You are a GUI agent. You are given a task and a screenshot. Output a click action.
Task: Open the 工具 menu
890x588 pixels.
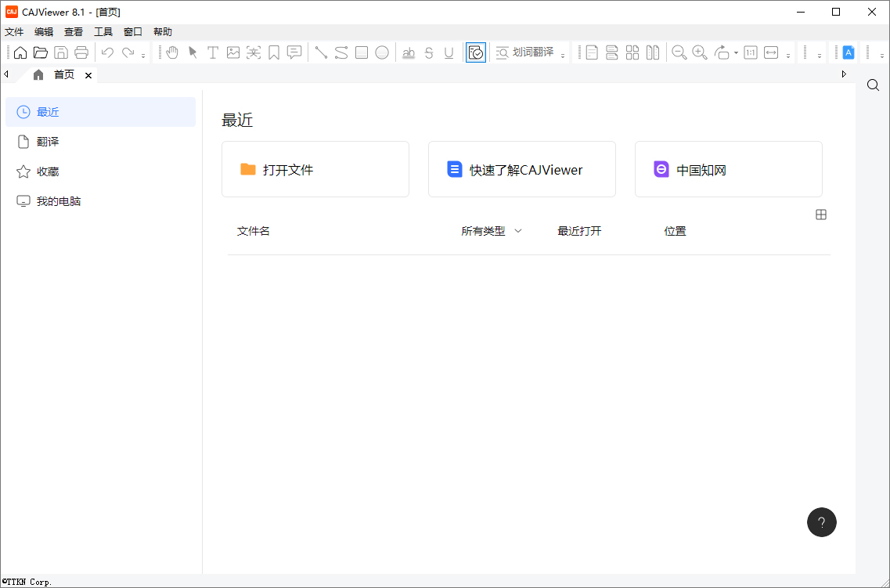coord(103,32)
